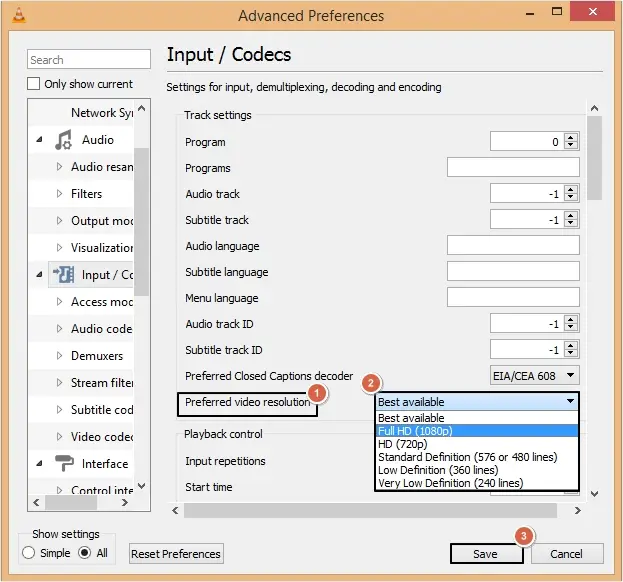Screen dimensions: 623x582
Task: Click the Search input field
Action: pyautogui.click(x=89, y=60)
